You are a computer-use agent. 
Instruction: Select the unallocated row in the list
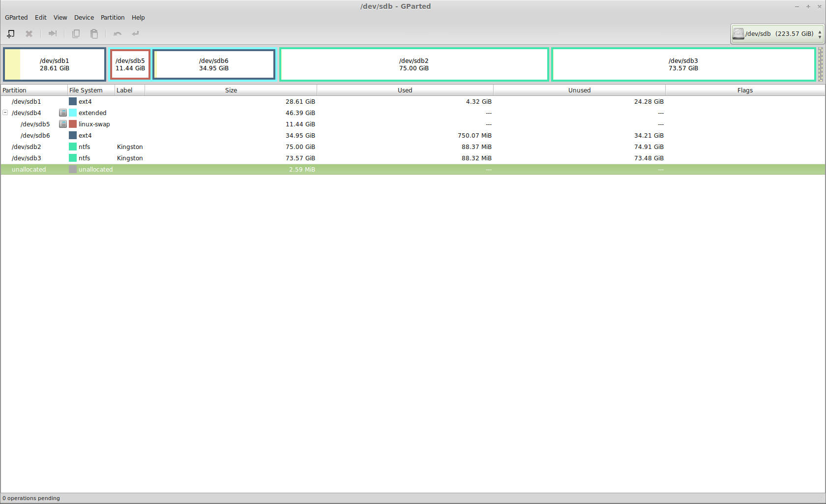pos(413,169)
